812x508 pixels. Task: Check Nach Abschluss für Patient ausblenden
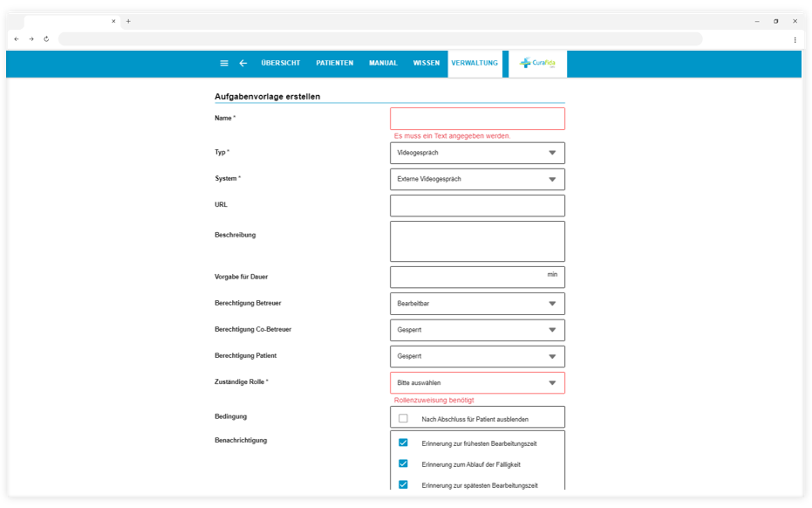404,418
